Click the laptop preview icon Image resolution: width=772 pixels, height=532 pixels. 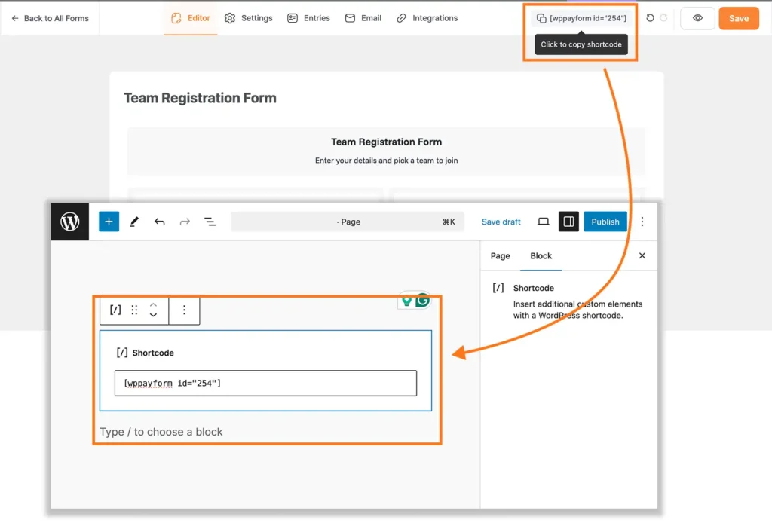[x=543, y=222]
